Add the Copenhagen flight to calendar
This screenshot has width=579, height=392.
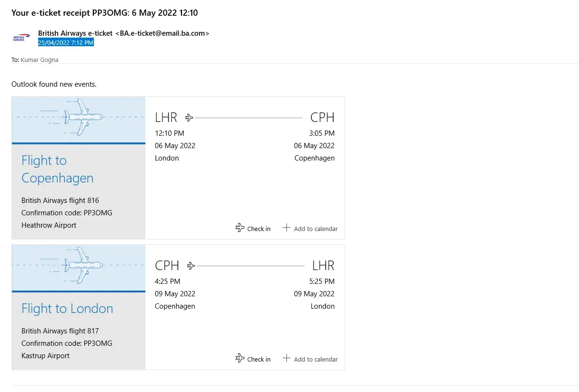coord(315,229)
